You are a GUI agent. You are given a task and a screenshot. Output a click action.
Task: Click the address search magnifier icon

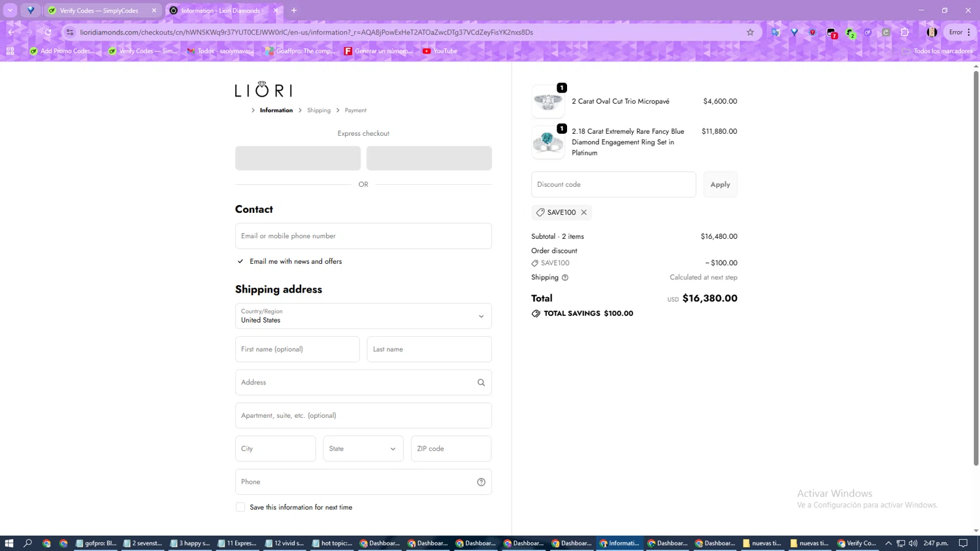tap(481, 383)
